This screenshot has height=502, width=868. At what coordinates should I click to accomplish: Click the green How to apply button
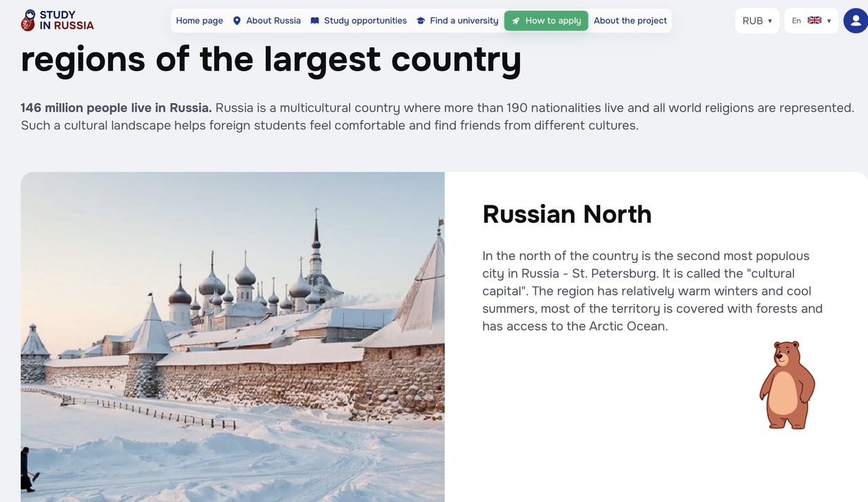pyautogui.click(x=546, y=20)
